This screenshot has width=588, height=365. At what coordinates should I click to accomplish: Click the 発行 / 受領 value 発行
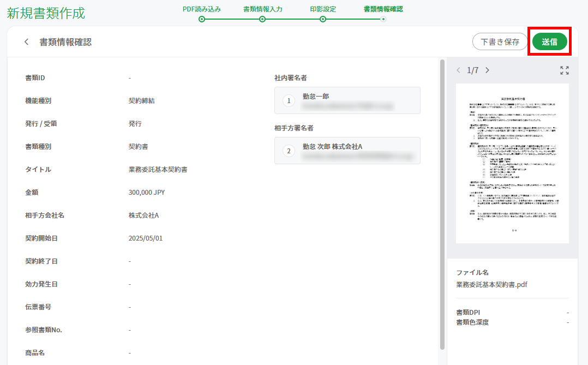coord(135,124)
